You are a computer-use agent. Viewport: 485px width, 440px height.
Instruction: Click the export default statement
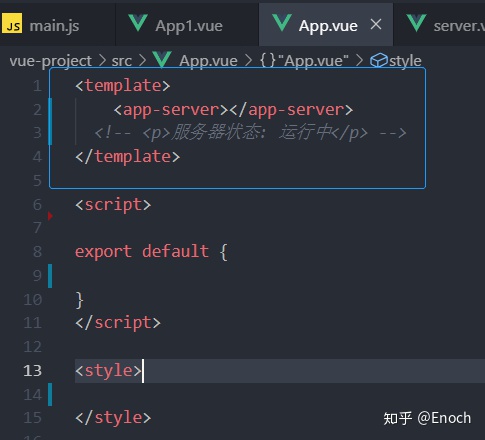tap(151, 251)
